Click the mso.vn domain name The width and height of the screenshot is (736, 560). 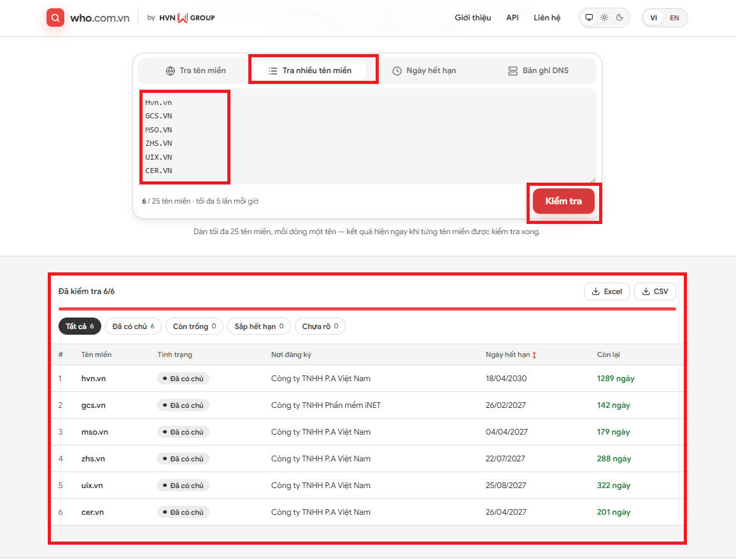pos(94,432)
